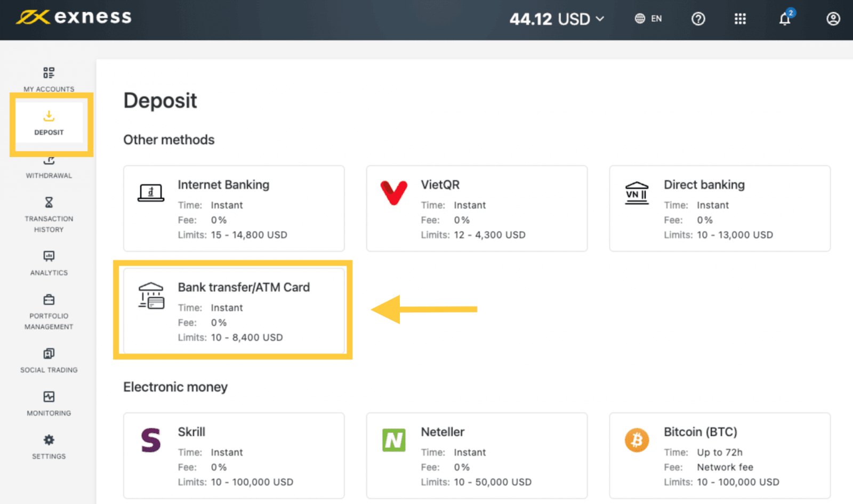Click the SETTINGS label
This screenshot has height=504, width=853.
tap(49, 456)
